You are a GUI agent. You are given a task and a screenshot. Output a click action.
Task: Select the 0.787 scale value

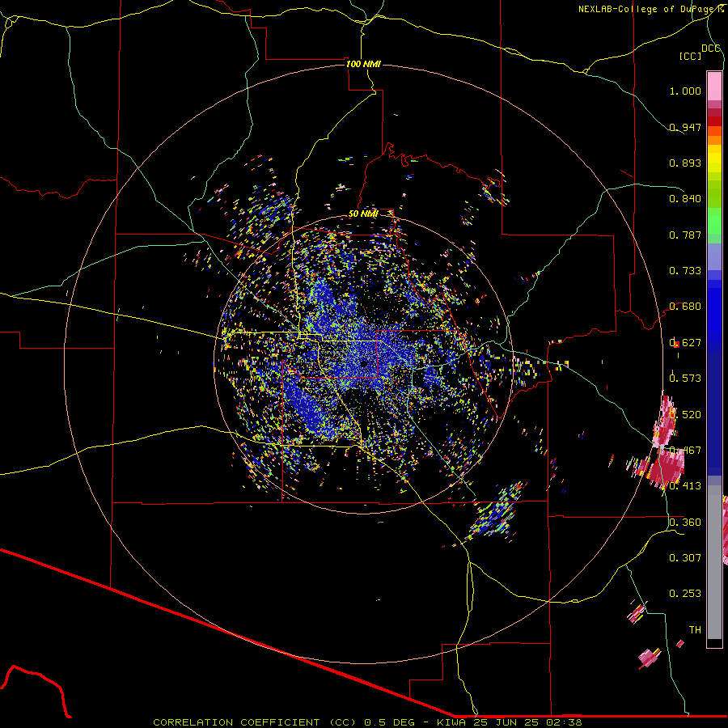pyautogui.click(x=685, y=235)
